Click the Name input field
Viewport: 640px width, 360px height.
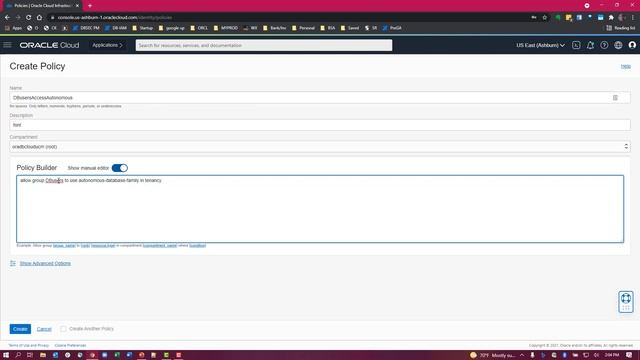click(x=320, y=98)
